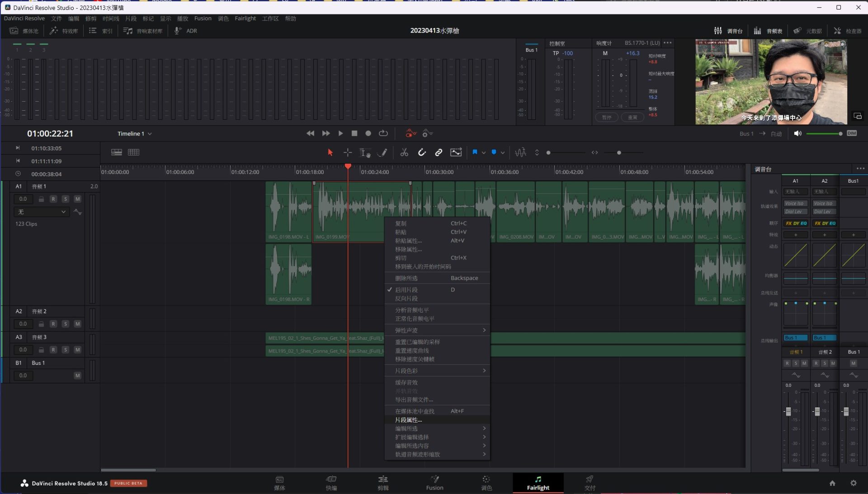Open the ADR panel
Screen dimensions: 868x494
[186, 31]
